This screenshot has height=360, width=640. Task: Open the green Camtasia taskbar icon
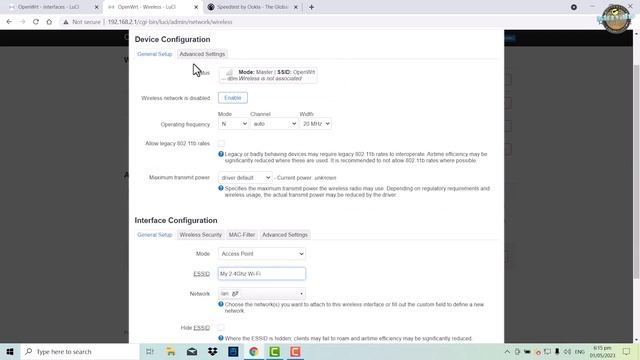(x=275, y=351)
